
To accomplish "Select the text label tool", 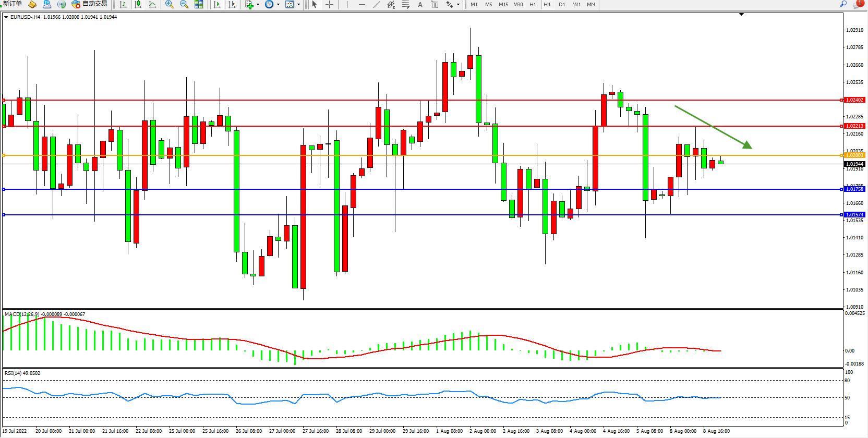I will click(420, 4).
